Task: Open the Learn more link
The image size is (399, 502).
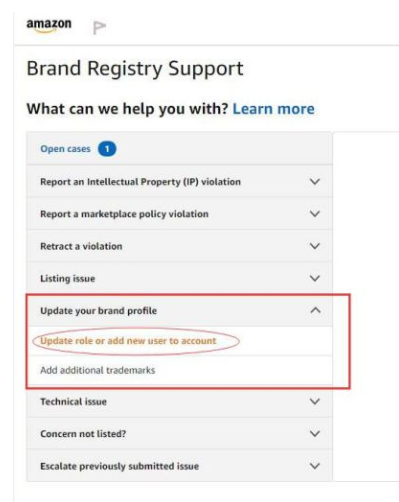Action: [273, 109]
